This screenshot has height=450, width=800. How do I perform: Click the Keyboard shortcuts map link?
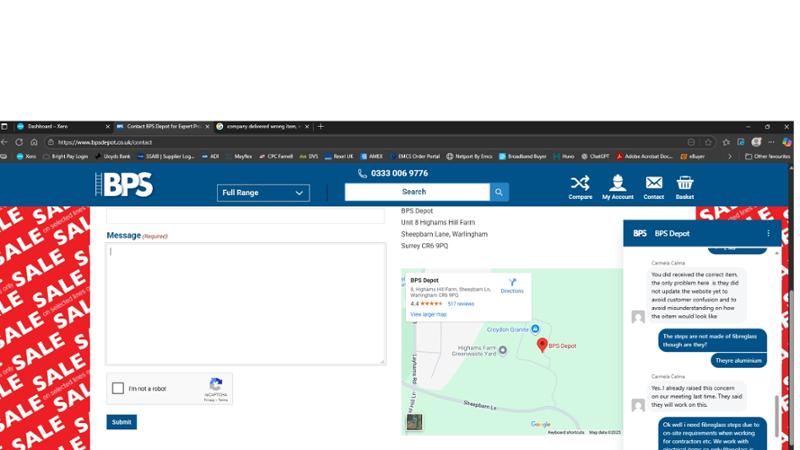coord(566,433)
